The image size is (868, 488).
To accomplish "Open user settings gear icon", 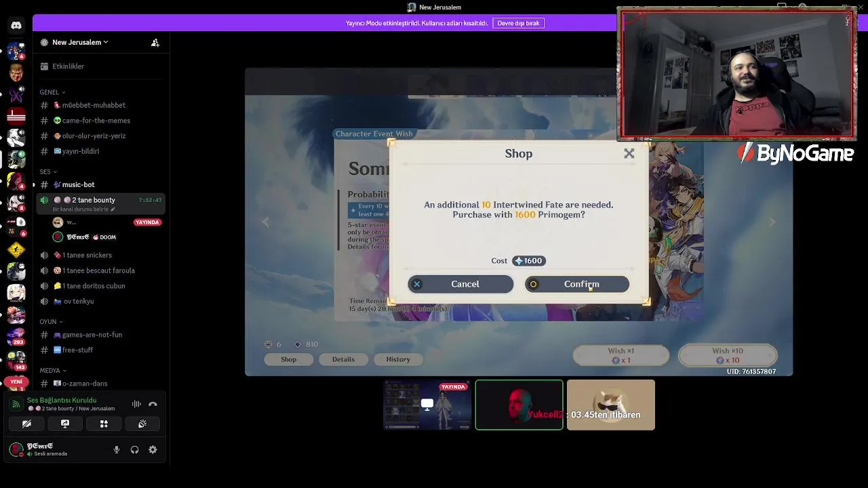I will [x=153, y=449].
